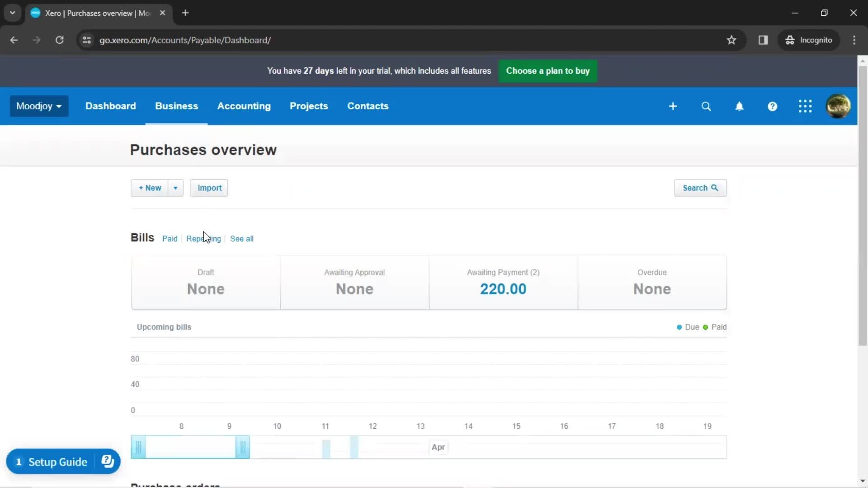The height and width of the screenshot is (488, 868).
Task: Bookmark this page with the star icon
Action: pos(731,40)
